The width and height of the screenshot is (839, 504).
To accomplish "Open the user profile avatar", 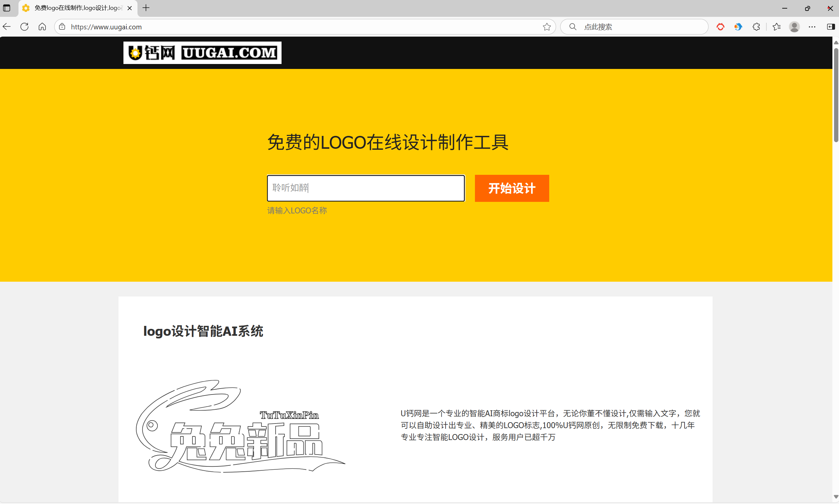I will (794, 27).
